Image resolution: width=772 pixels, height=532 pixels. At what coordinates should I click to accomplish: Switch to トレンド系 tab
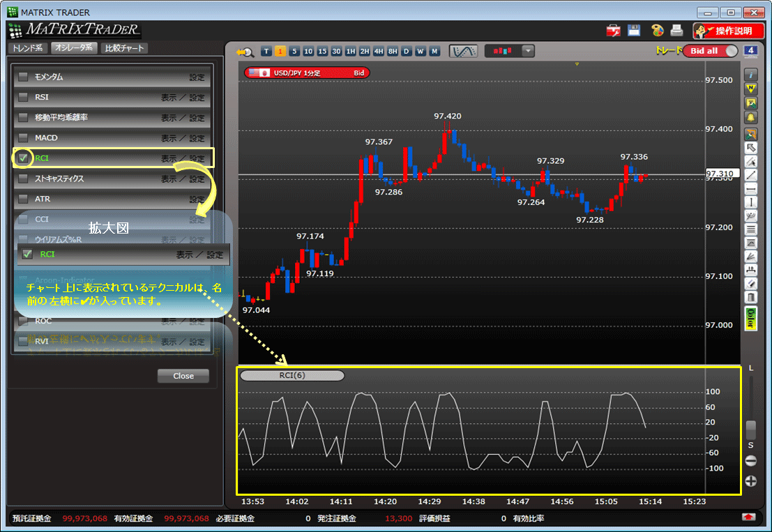[28, 47]
